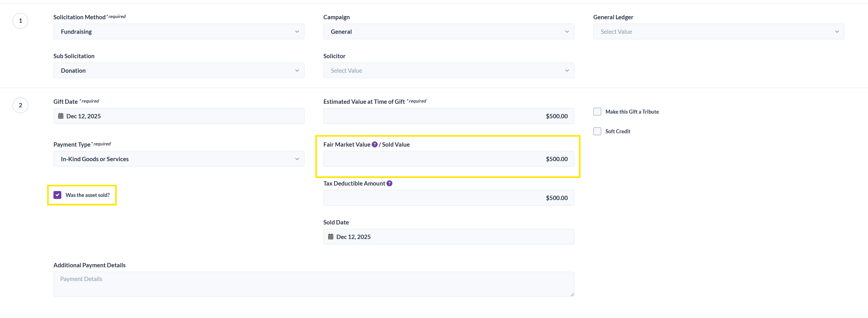Focus the Tax Deductible Amount field
Viewport: 868px width, 318px height.
[448, 198]
